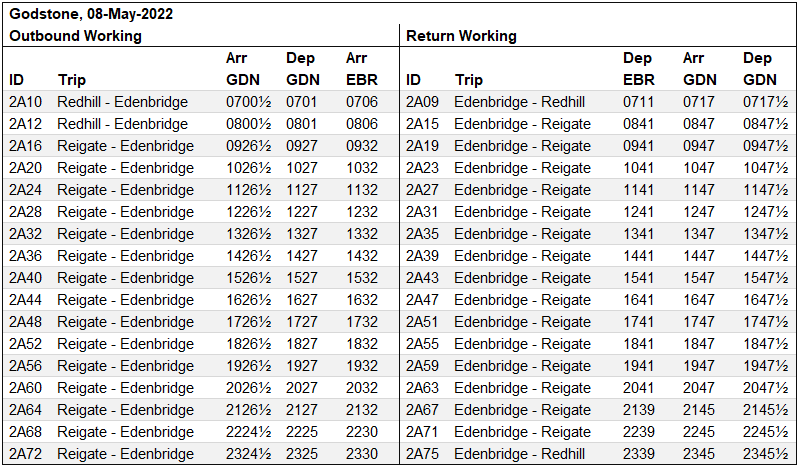Click arrival EBR time 1132

click(362, 190)
